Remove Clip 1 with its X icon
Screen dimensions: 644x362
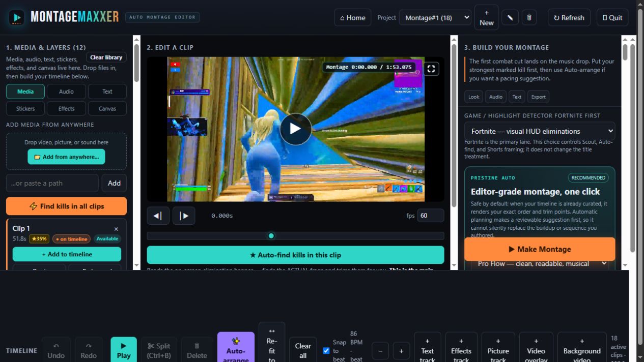(x=116, y=229)
